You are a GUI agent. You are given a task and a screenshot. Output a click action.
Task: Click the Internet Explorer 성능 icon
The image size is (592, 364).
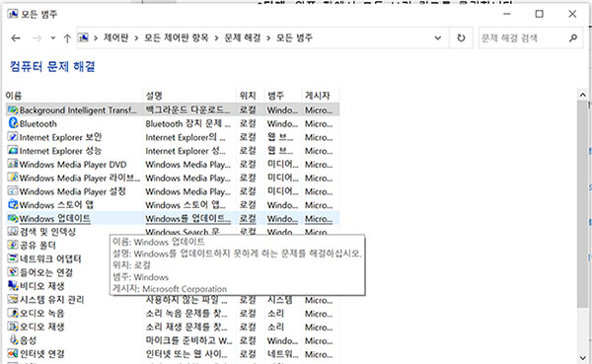[13, 151]
